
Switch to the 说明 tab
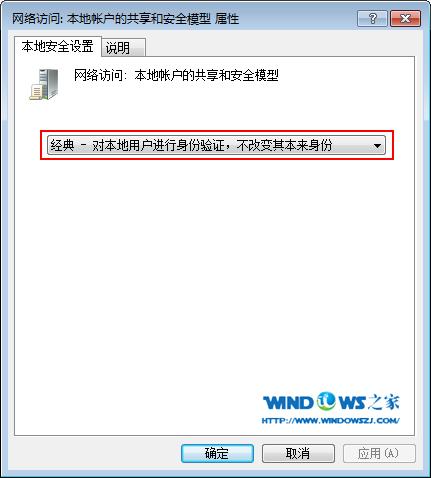pyautogui.click(x=123, y=48)
